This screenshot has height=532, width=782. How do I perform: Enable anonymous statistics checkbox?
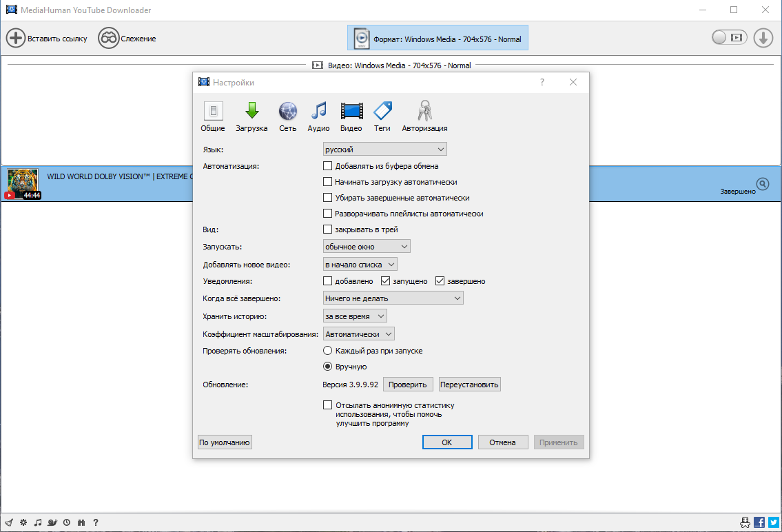click(x=328, y=405)
